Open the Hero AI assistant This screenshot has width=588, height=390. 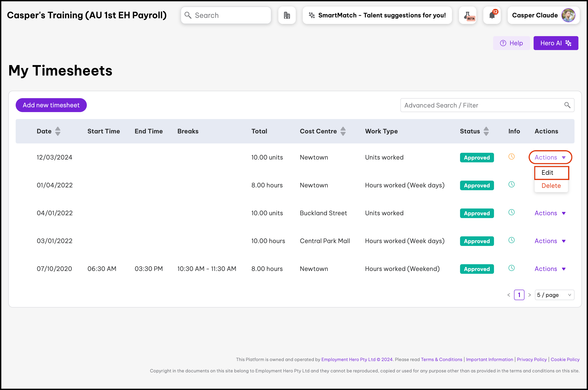[556, 43]
